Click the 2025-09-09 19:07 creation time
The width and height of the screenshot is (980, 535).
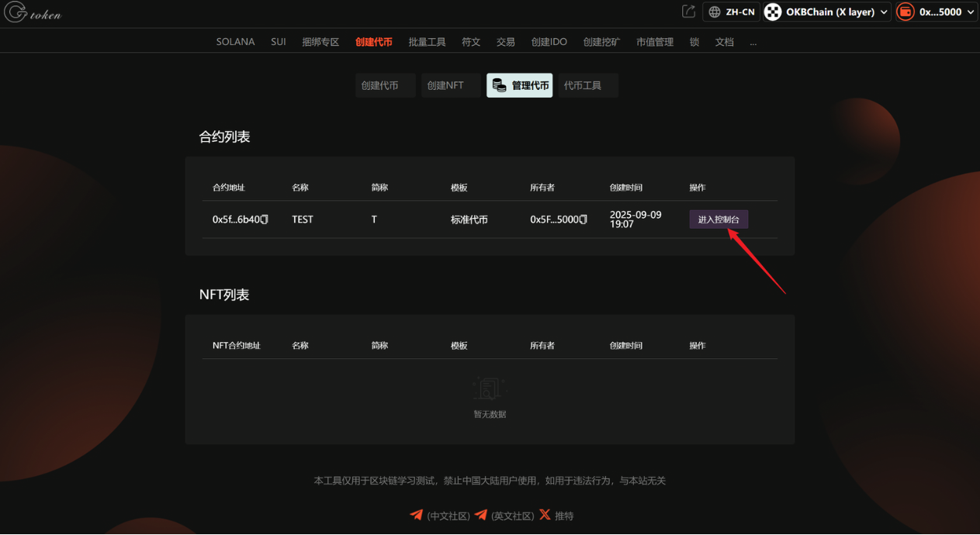coord(635,219)
